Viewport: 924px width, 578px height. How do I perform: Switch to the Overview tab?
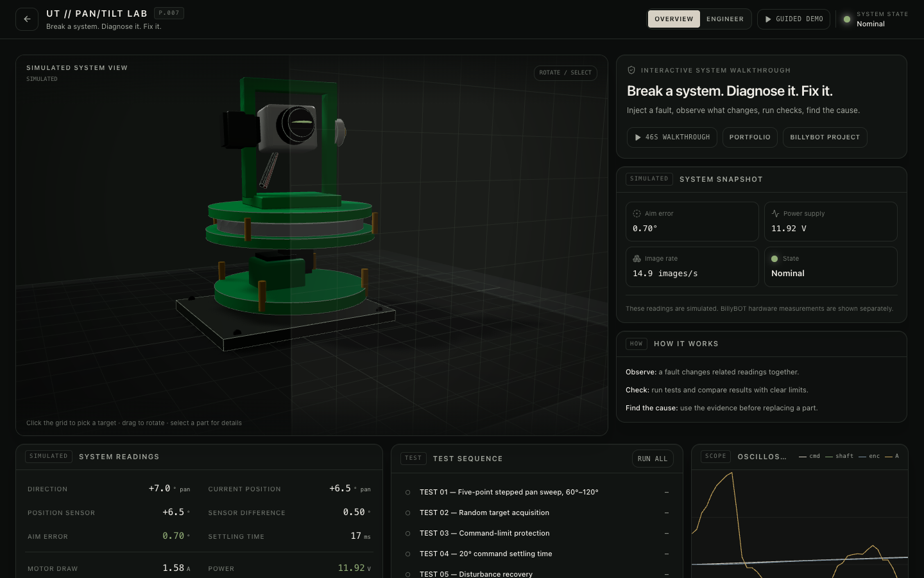(674, 19)
